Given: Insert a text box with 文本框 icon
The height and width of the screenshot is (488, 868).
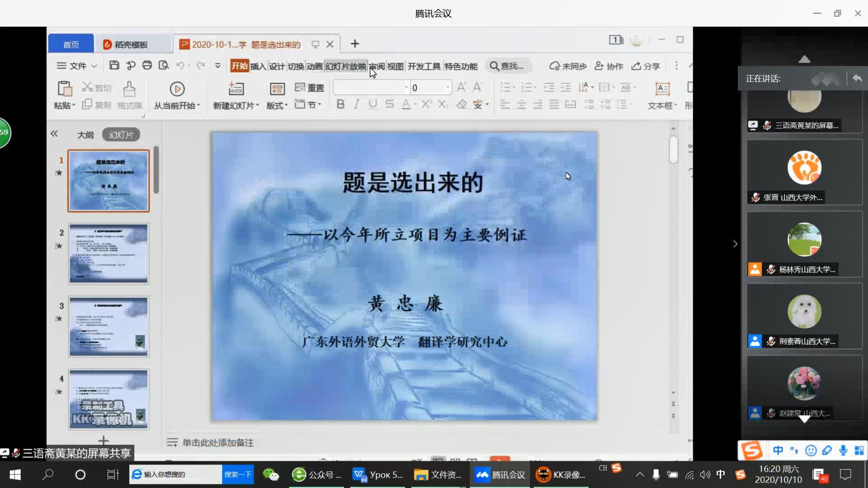Looking at the screenshot, I should point(662,89).
